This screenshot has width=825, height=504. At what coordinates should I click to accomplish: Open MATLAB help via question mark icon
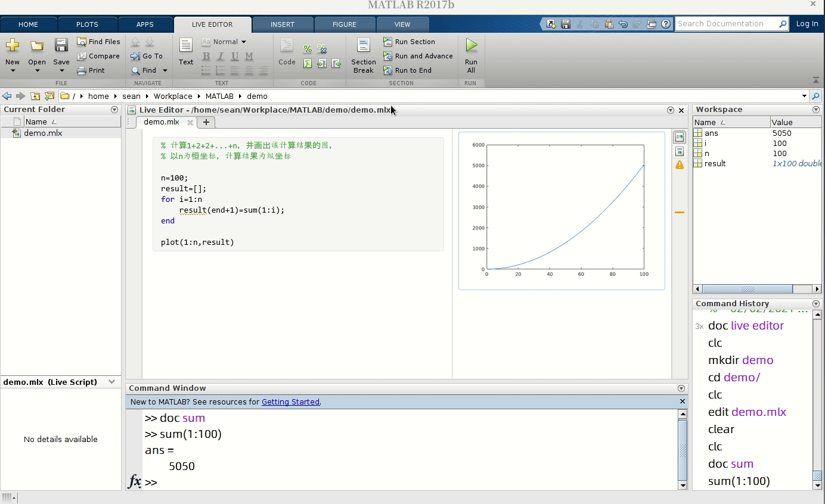coord(666,24)
